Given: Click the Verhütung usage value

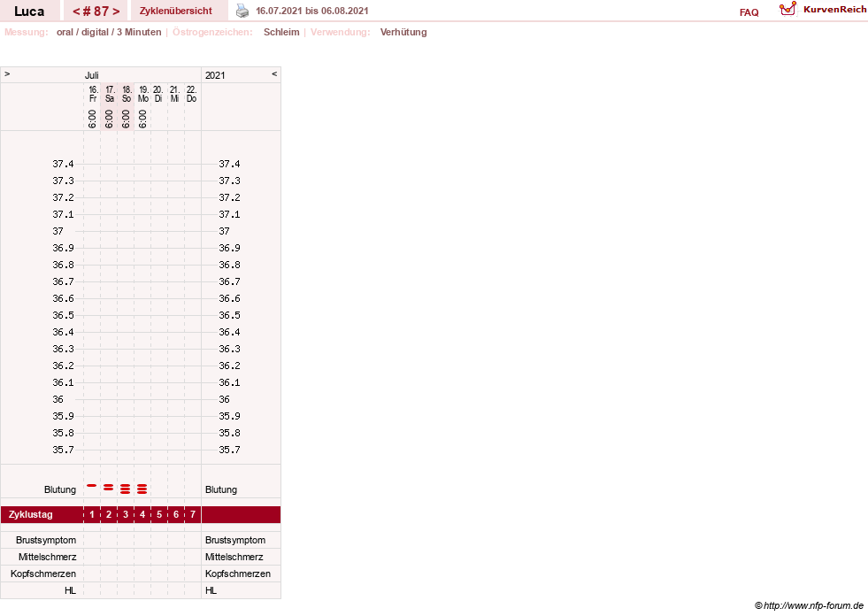Looking at the screenshot, I should [x=403, y=32].
